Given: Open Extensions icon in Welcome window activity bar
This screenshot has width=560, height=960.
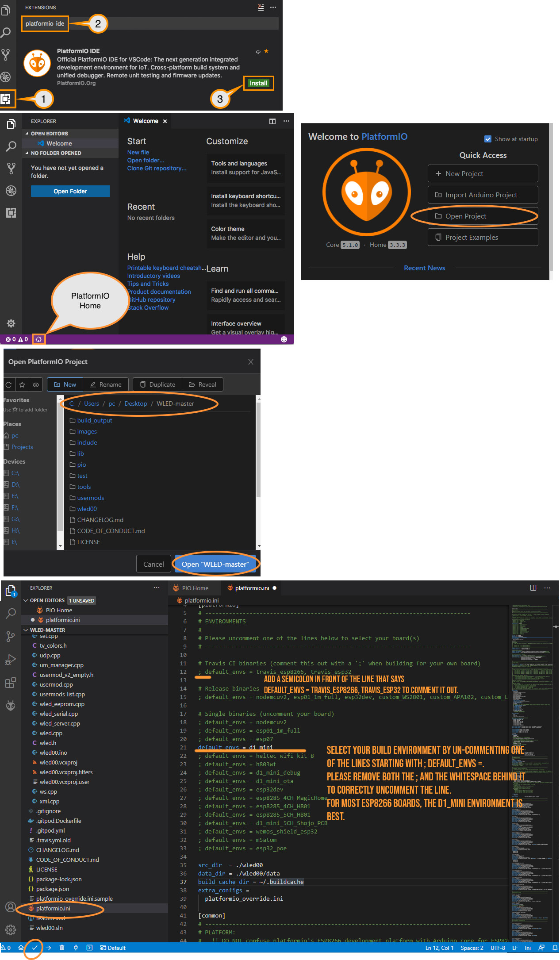Looking at the screenshot, I should click(11, 213).
